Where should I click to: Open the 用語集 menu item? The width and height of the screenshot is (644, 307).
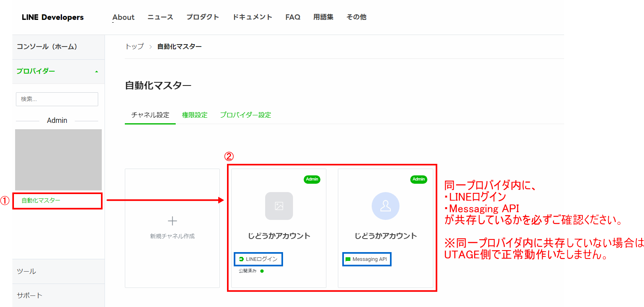(323, 17)
